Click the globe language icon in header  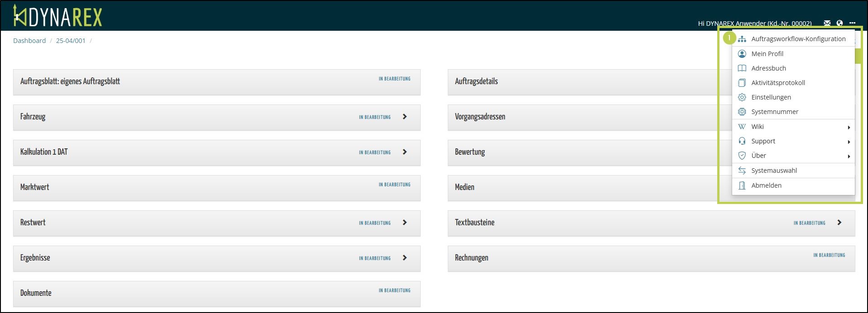point(840,23)
